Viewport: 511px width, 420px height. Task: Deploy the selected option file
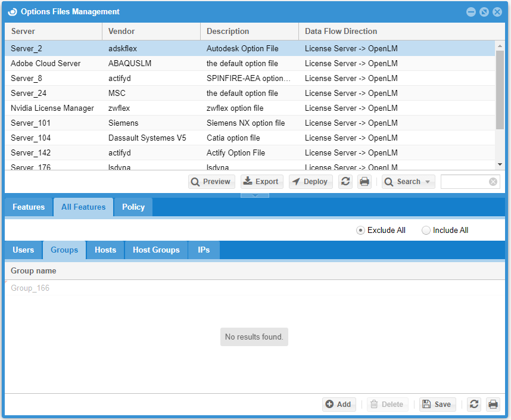click(310, 181)
